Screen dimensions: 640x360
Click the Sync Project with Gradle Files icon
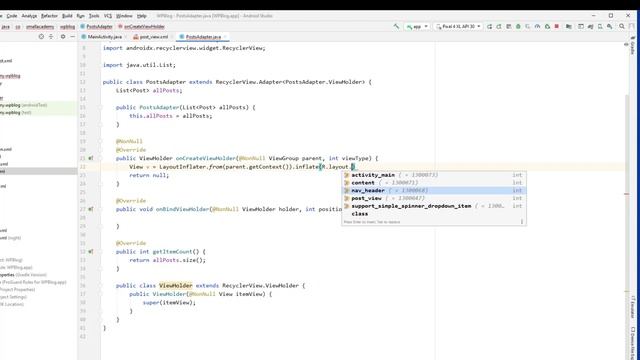point(590,27)
